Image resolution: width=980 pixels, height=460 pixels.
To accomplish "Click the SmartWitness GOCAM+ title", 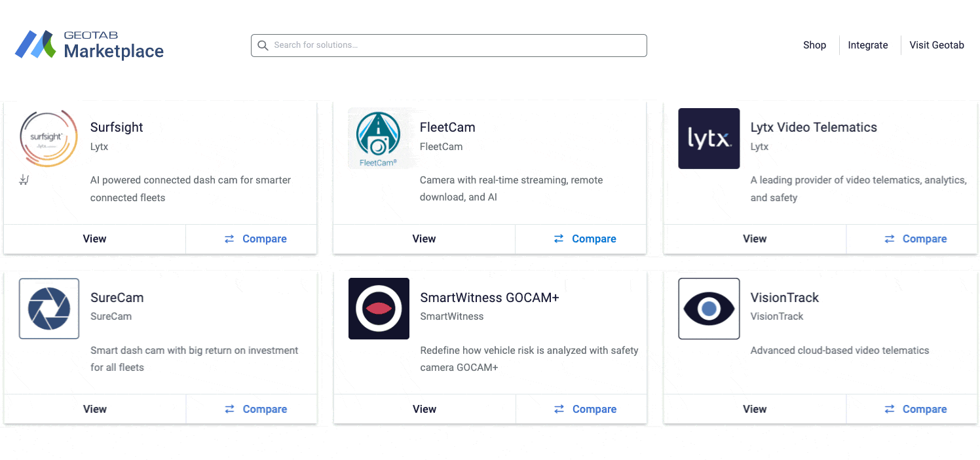I will click(x=489, y=297).
